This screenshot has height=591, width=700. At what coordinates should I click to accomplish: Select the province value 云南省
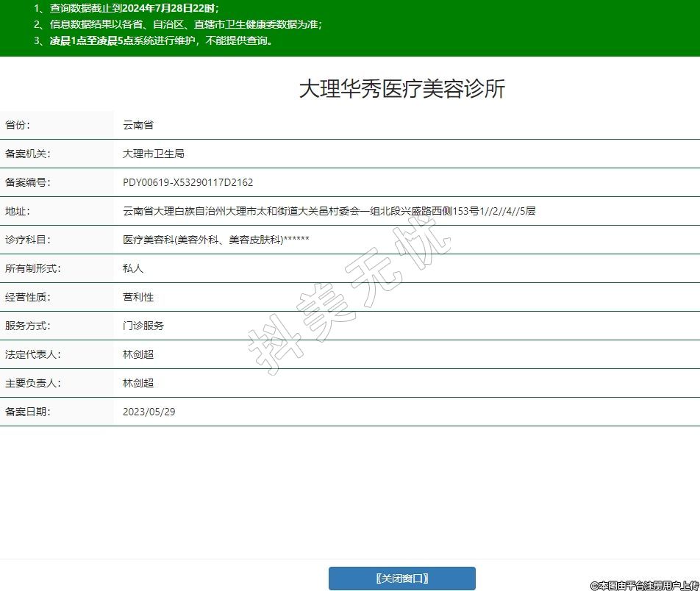138,125
